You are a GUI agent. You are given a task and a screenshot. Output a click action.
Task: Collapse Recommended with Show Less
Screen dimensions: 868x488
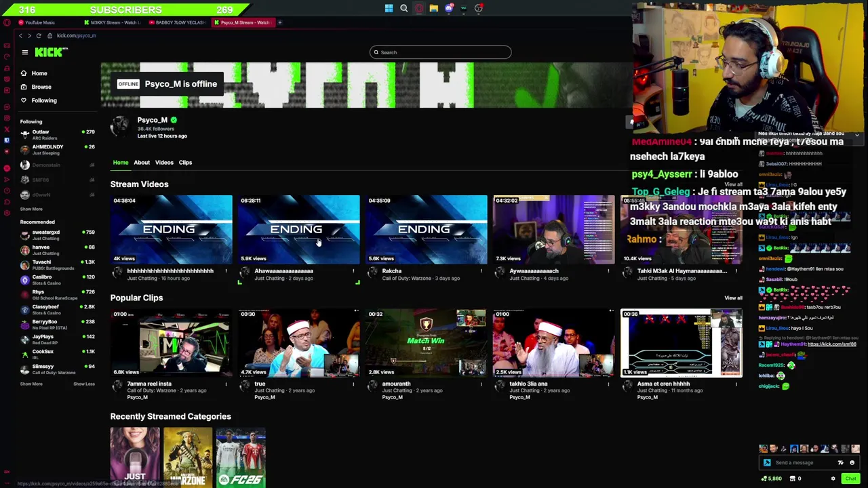point(84,384)
